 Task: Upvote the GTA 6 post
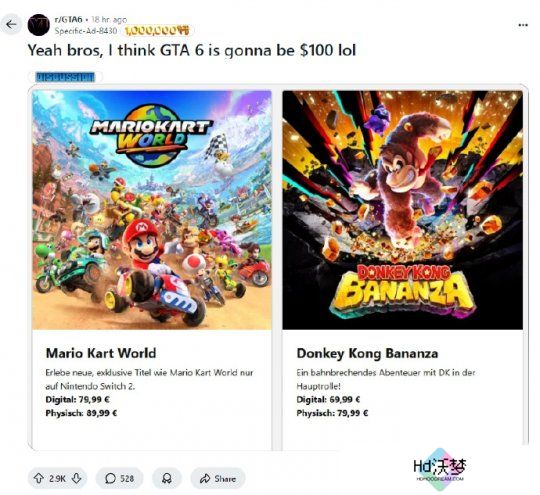tap(38, 478)
